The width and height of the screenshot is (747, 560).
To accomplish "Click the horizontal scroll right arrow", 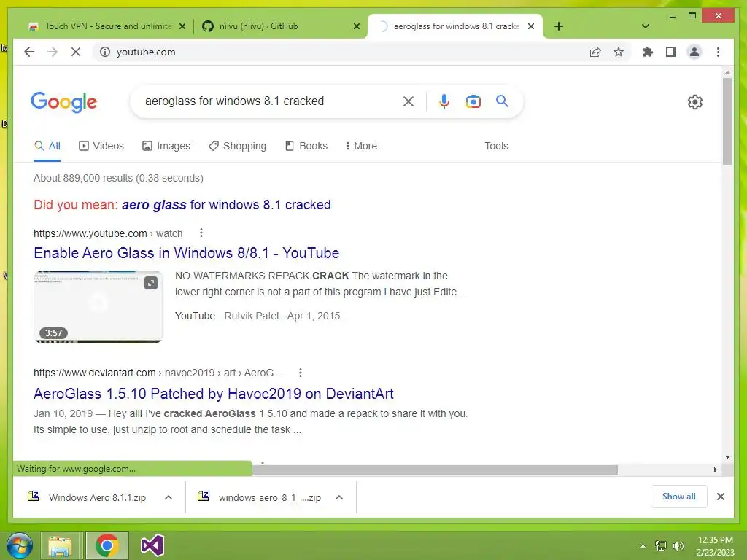I will [x=715, y=470].
